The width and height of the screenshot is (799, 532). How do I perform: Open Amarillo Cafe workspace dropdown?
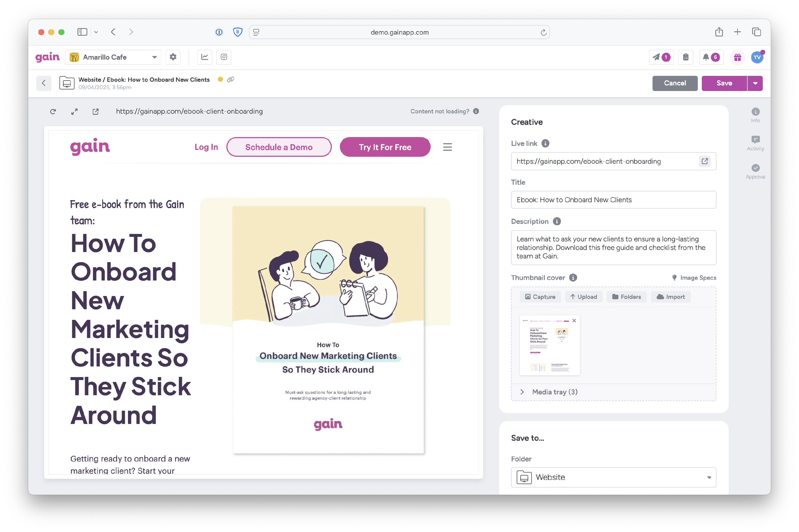click(x=113, y=57)
